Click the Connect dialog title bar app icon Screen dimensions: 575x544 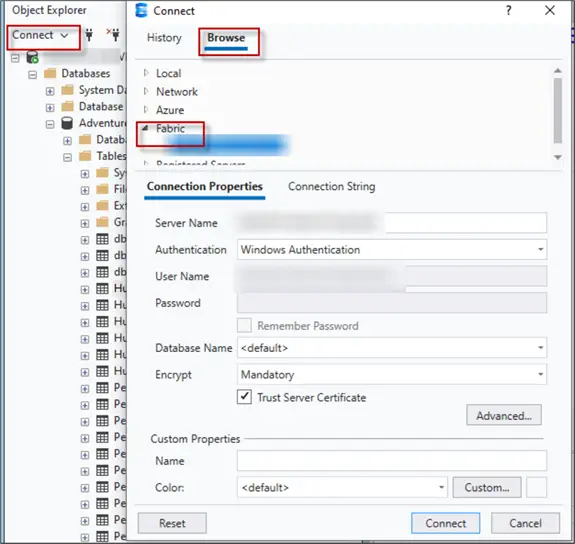coord(141,10)
